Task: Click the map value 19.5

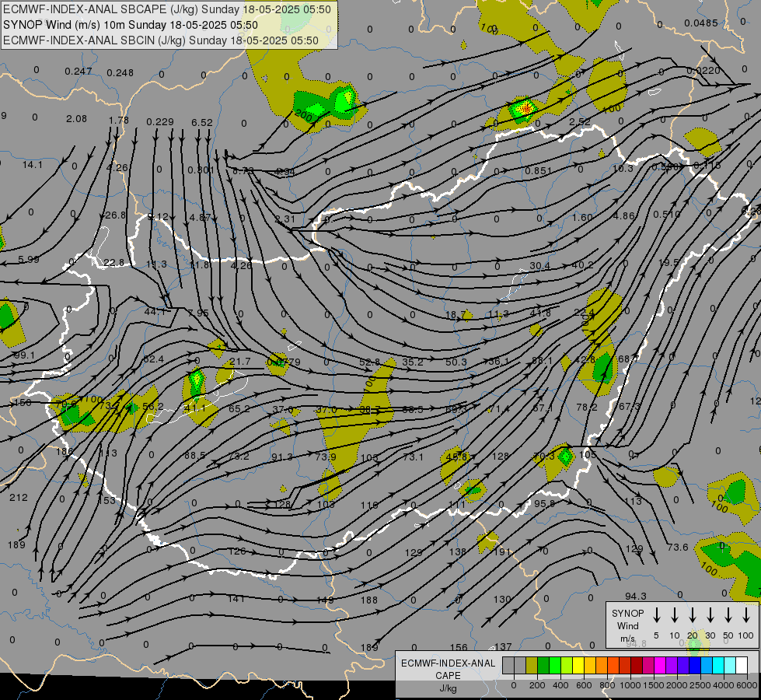Action: pyautogui.click(x=668, y=262)
